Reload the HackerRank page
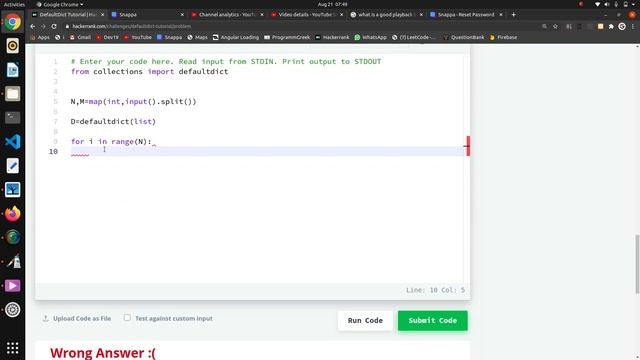 click(54, 26)
